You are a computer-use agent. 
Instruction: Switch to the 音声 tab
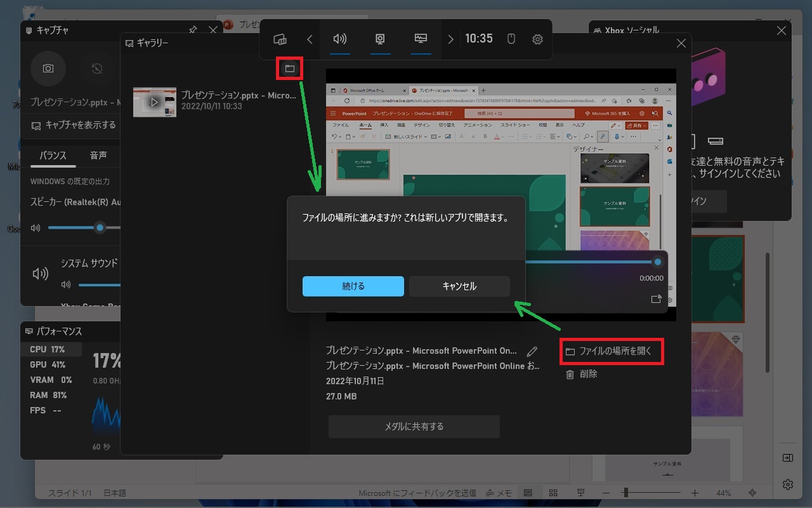point(98,156)
